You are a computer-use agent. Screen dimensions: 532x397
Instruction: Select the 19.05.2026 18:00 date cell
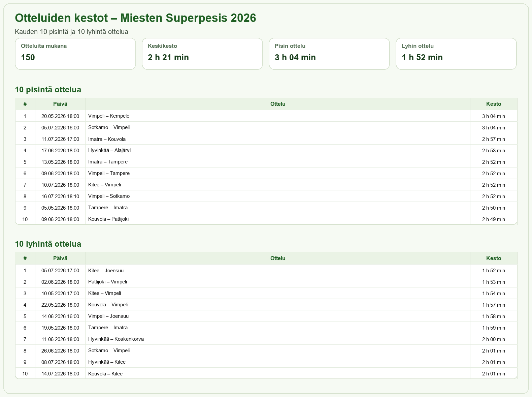coord(60,328)
